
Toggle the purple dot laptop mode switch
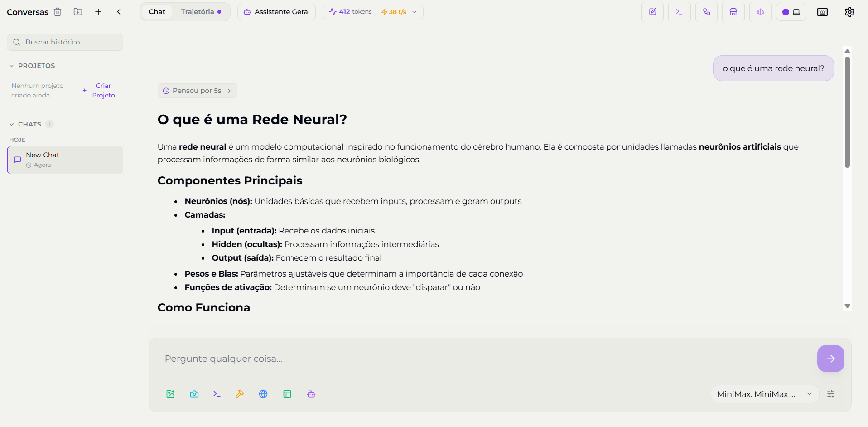pyautogui.click(x=791, y=12)
